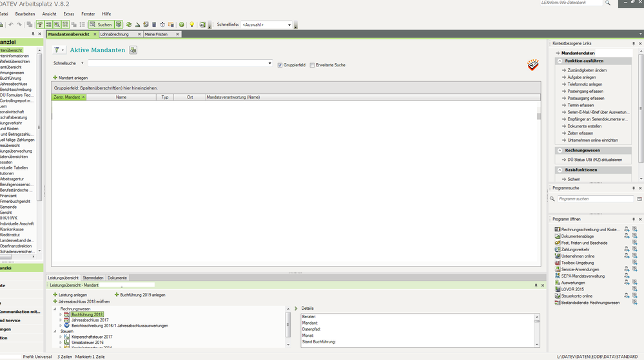The image size is (644, 360).
Task: Open the Dokumente tab
Action: pyautogui.click(x=117, y=278)
